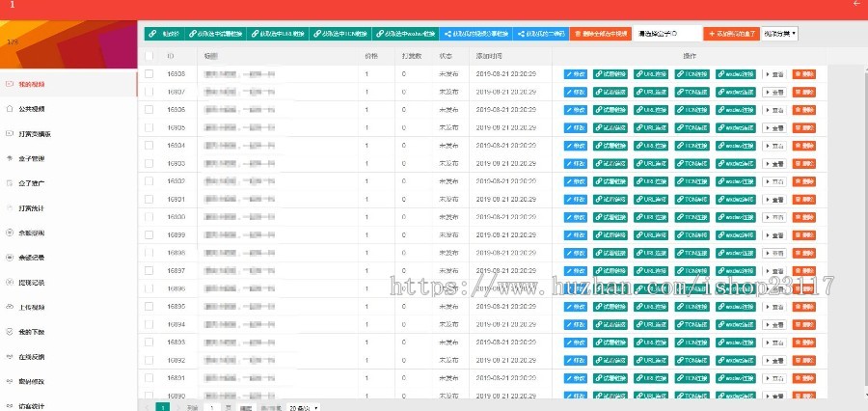Image resolution: width=868 pixels, height=411 pixels.
Task: Click the orange add-to-box button with plus
Action: coord(732,34)
